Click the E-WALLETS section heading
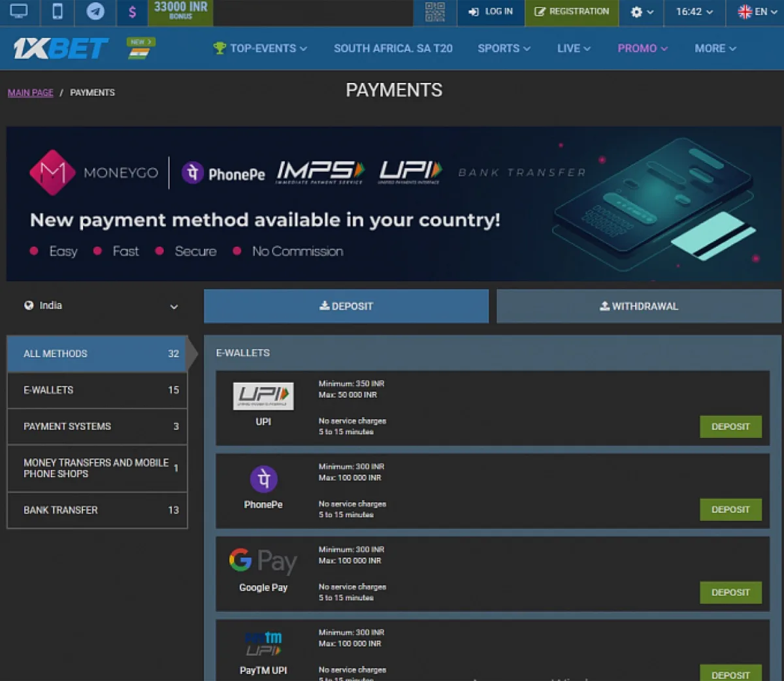 point(243,353)
